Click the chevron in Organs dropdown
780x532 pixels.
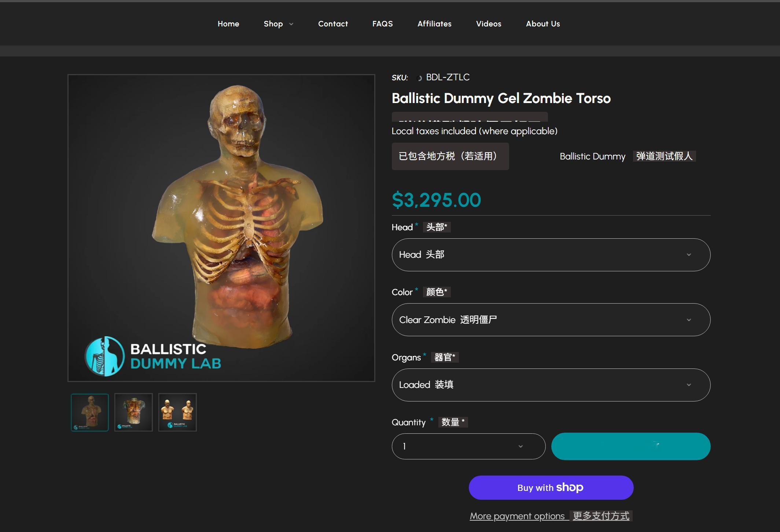(x=689, y=385)
